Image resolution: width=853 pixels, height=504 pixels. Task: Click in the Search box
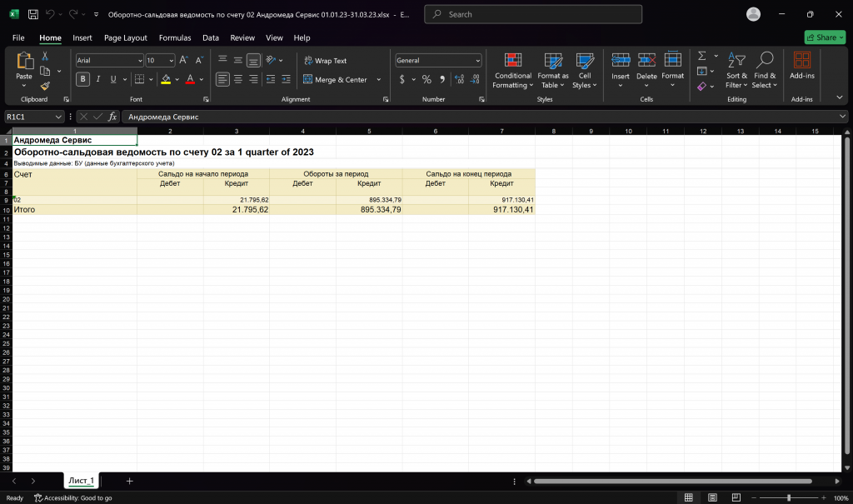(533, 14)
